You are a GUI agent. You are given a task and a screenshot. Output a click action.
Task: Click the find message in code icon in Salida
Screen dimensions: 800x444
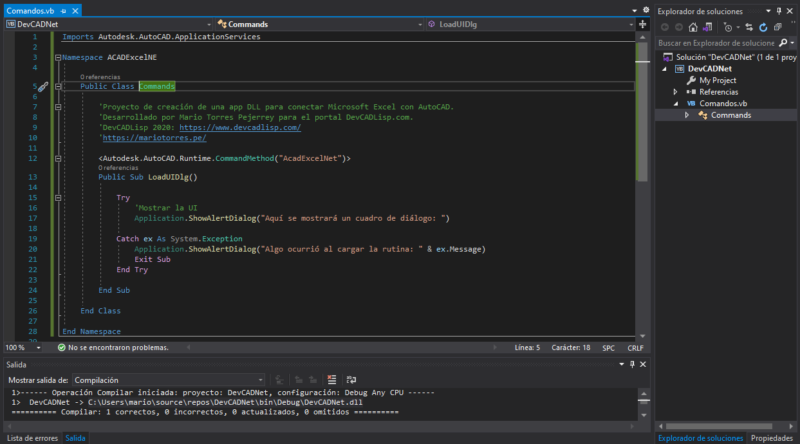[x=279, y=380]
